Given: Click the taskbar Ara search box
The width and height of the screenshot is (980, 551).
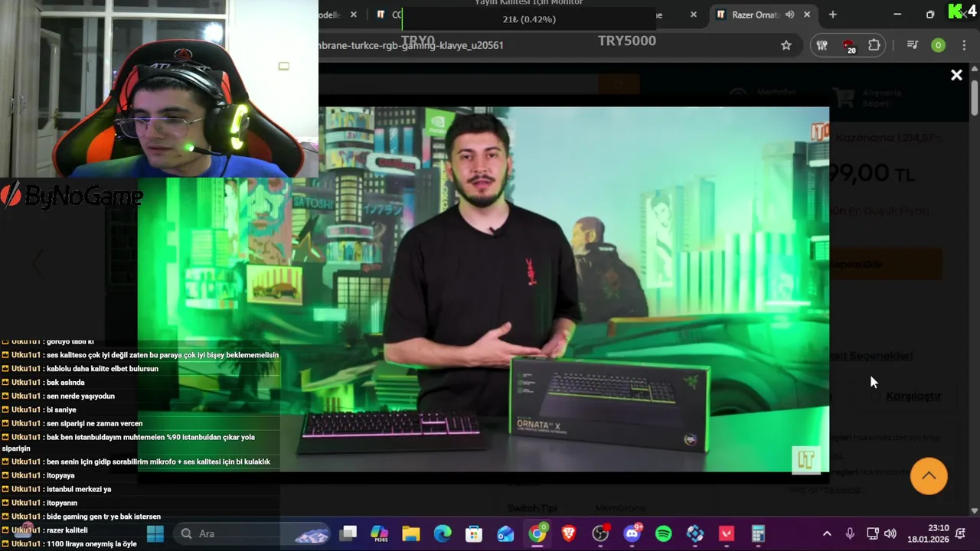Looking at the screenshot, I should [x=253, y=533].
